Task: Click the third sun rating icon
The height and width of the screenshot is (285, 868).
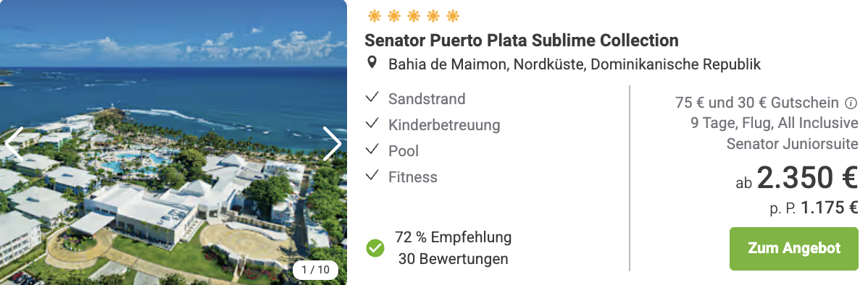Action: 414,17
